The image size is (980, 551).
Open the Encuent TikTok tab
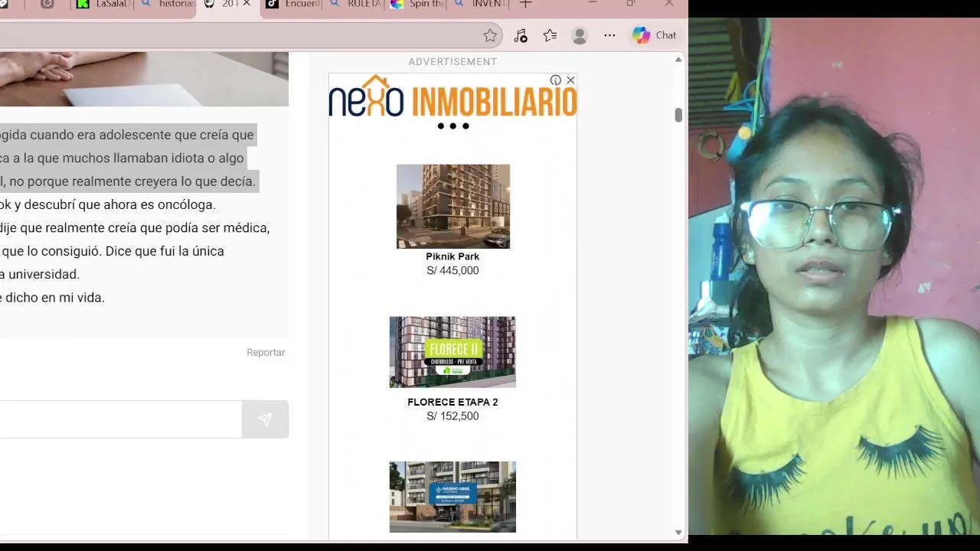(292, 5)
